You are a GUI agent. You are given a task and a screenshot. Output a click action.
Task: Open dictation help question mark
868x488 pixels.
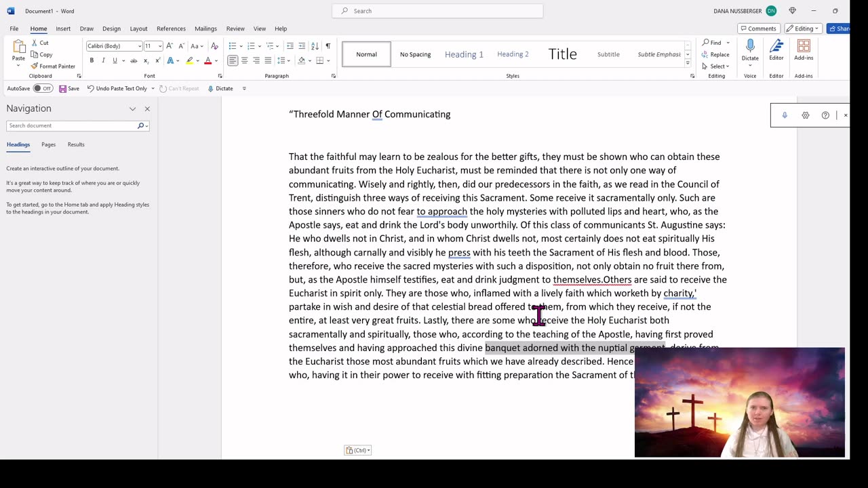pos(825,115)
